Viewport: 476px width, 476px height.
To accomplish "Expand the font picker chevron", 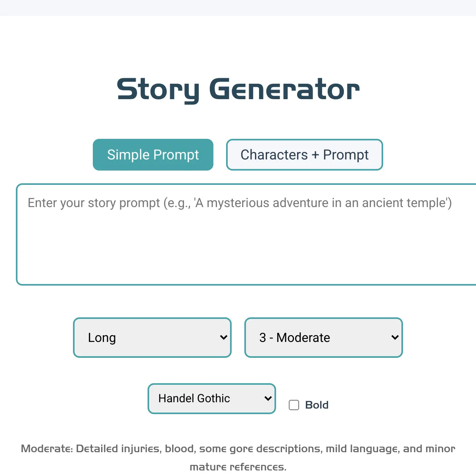I will (267, 398).
